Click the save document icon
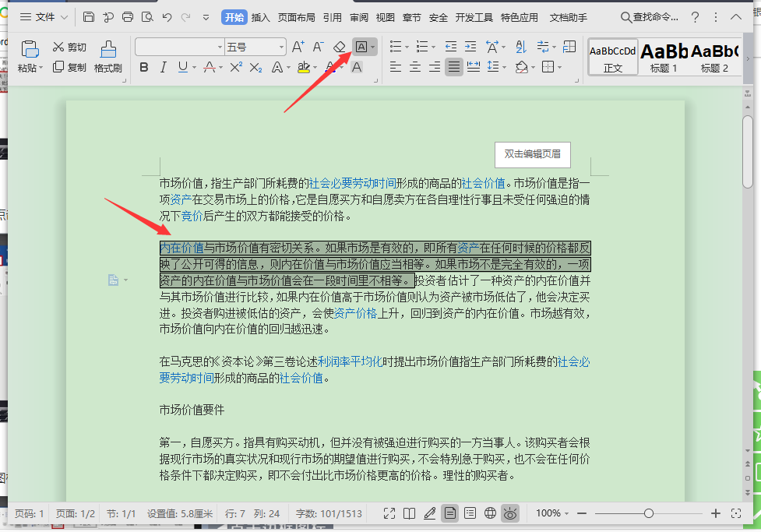Screen dimensions: 761x532 pyautogui.click(x=89, y=17)
